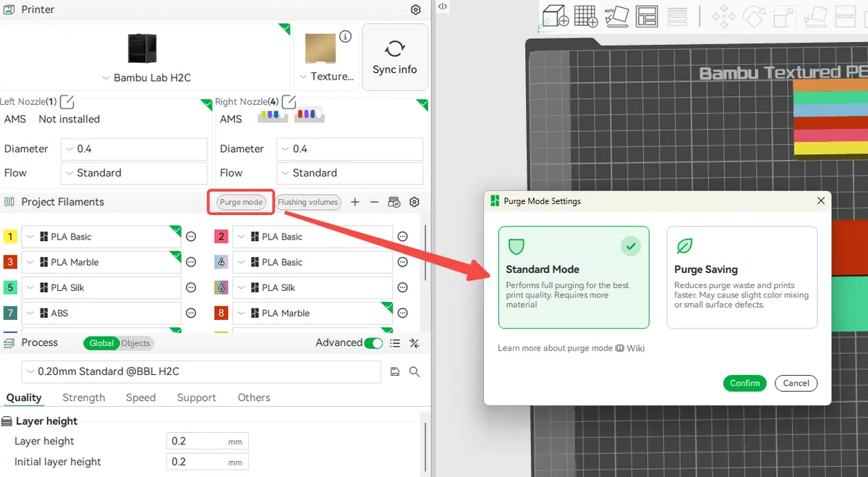The image size is (868, 477).
Task: Select the Lay on face tool
Action: click(x=815, y=16)
